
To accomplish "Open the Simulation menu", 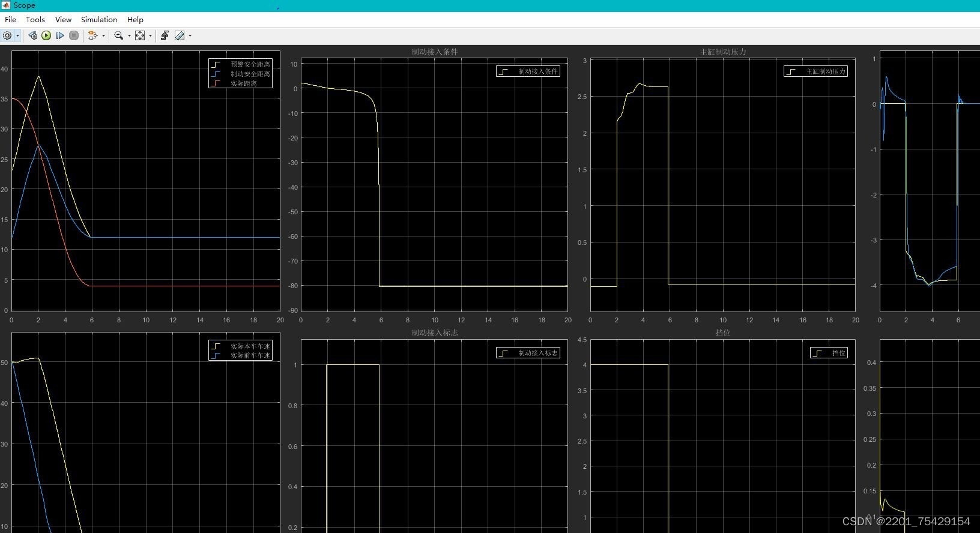I will [x=99, y=19].
